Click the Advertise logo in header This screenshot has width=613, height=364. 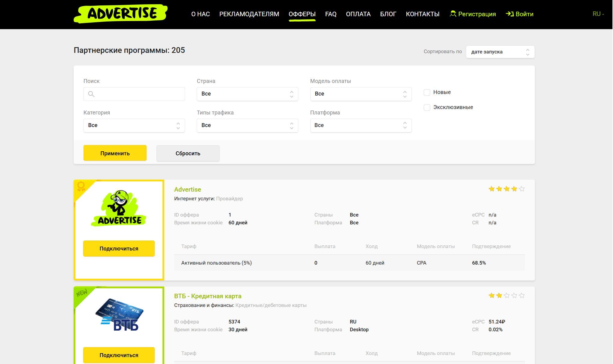coord(120,14)
